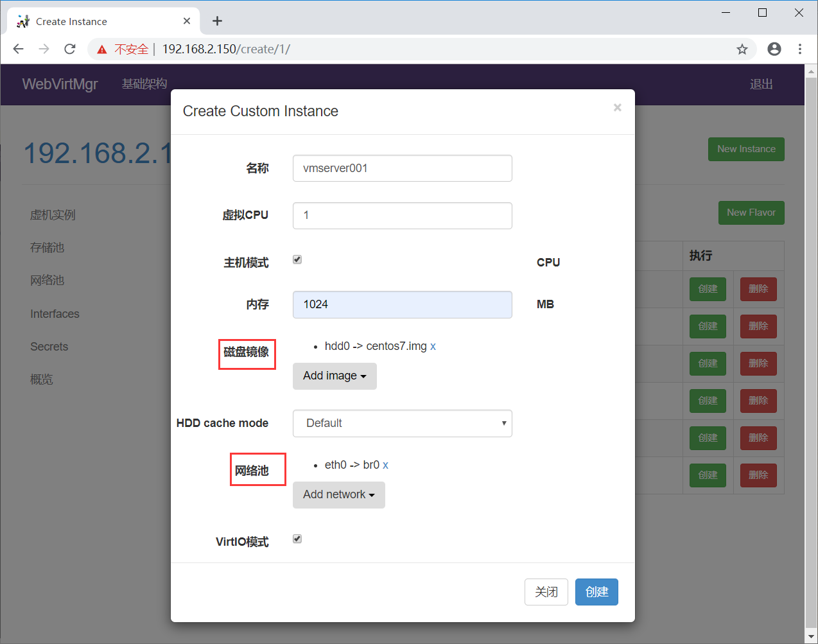
Task: Open 概览 in the sidebar
Action: [x=42, y=379]
